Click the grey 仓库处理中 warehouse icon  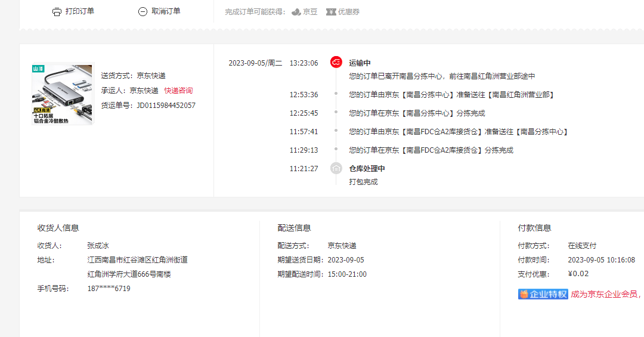pyautogui.click(x=336, y=168)
